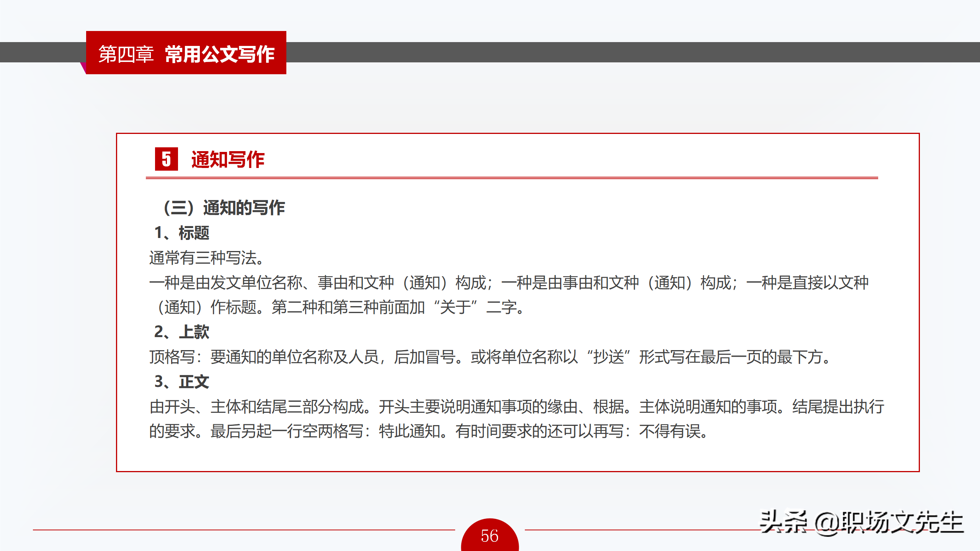
Task: Click the line starting 顶格写：要通知的单位名称
Action: click(x=490, y=357)
